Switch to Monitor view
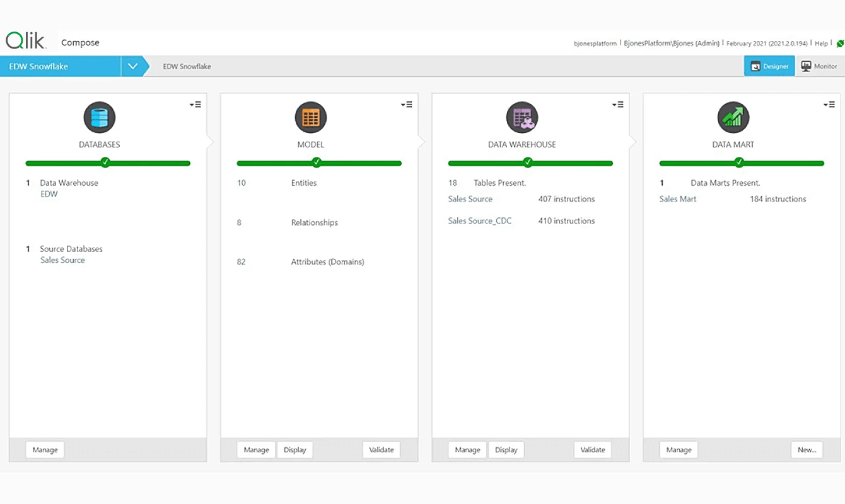 819,66
